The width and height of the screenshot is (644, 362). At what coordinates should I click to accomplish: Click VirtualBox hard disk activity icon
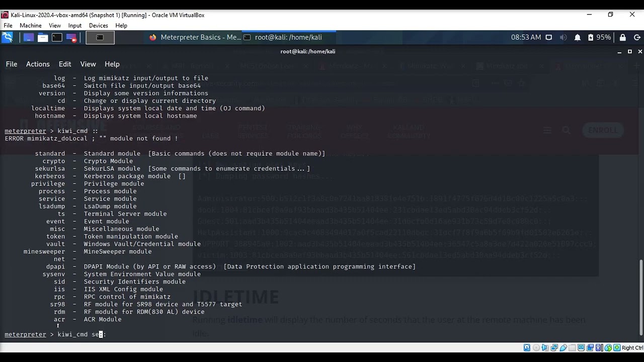(527, 347)
